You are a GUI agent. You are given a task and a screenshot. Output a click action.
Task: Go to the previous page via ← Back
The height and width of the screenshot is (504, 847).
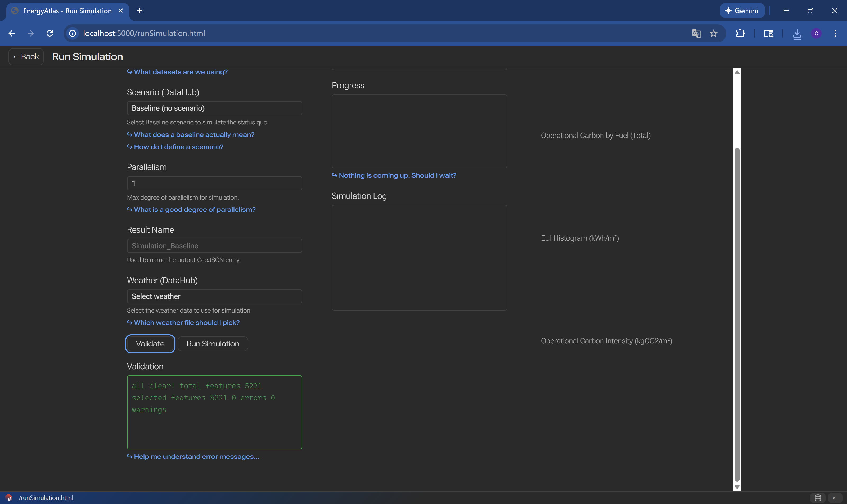point(26,56)
